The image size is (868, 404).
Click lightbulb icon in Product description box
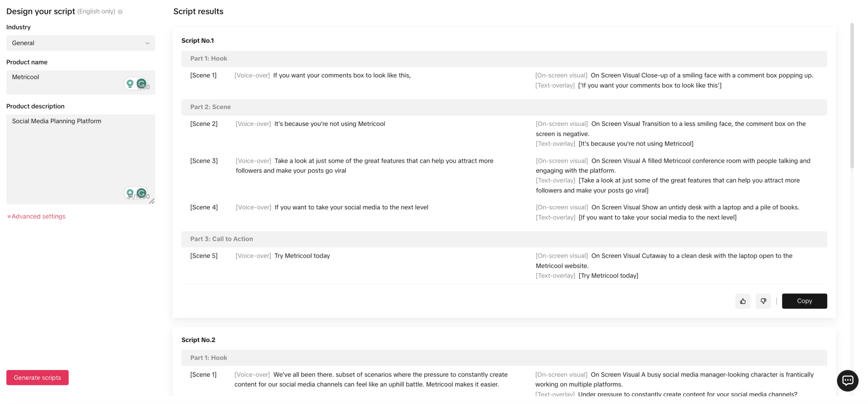pos(130,193)
